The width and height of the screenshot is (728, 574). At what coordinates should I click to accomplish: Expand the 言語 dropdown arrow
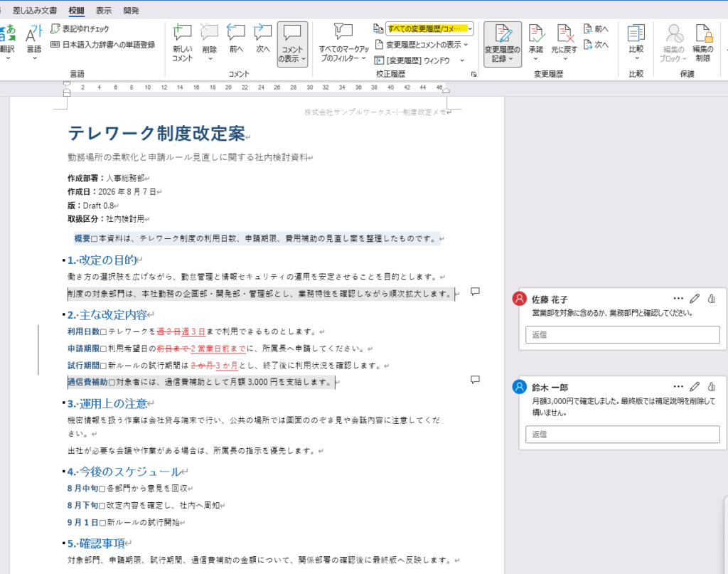[x=34, y=58]
